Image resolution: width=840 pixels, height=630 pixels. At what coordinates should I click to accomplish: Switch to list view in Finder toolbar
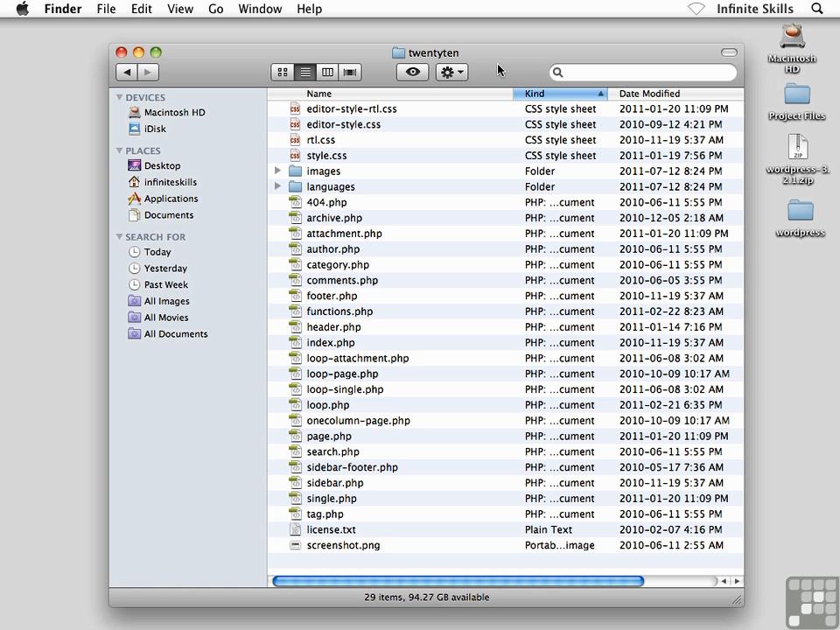coord(305,72)
